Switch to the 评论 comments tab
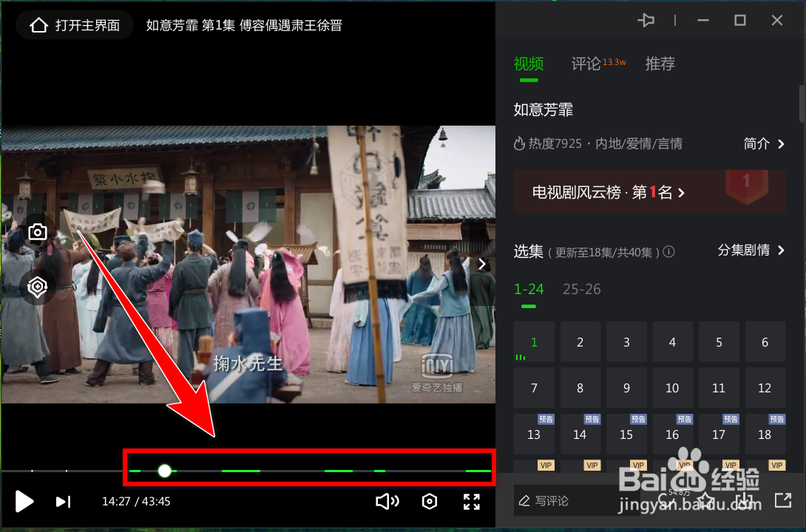 click(x=586, y=64)
